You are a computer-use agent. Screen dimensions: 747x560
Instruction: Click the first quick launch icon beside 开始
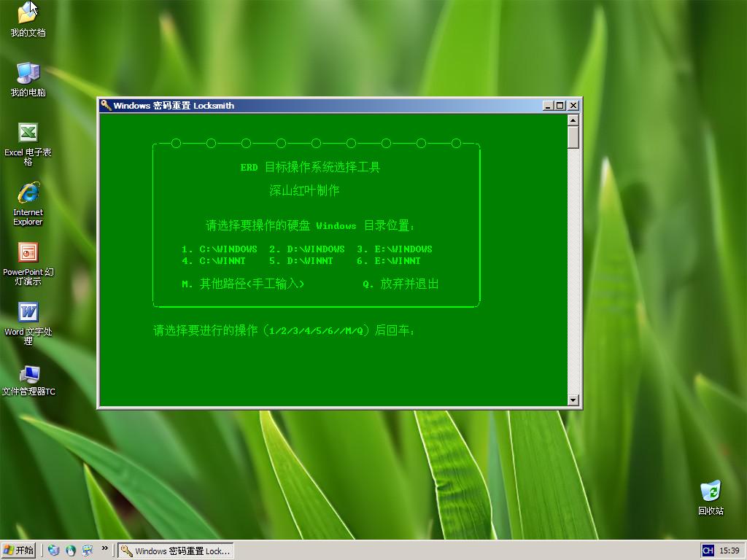(x=54, y=551)
